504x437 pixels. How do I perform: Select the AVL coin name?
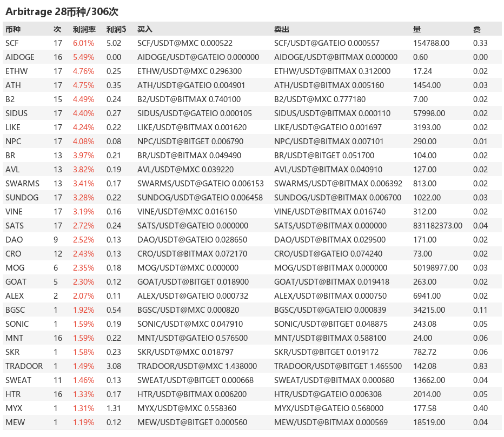(x=12, y=170)
